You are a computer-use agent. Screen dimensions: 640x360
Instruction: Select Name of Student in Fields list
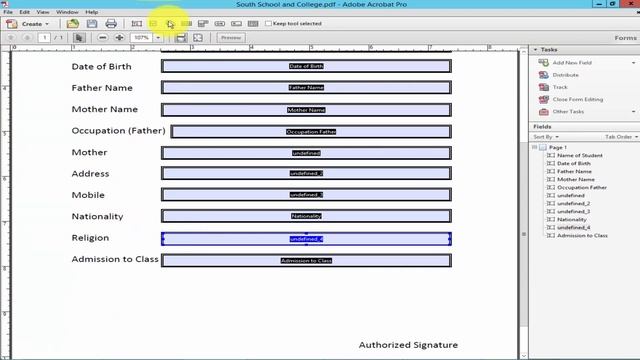pyautogui.click(x=580, y=155)
